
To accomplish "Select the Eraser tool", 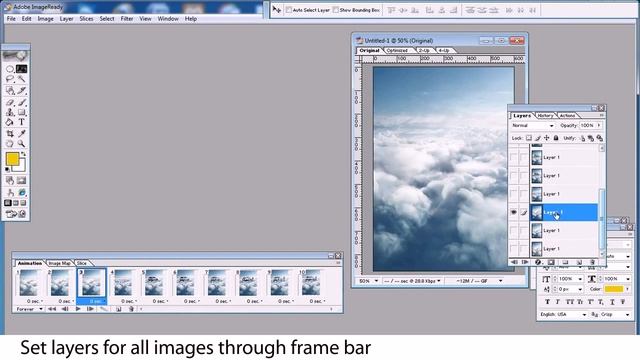I will (x=10, y=102).
